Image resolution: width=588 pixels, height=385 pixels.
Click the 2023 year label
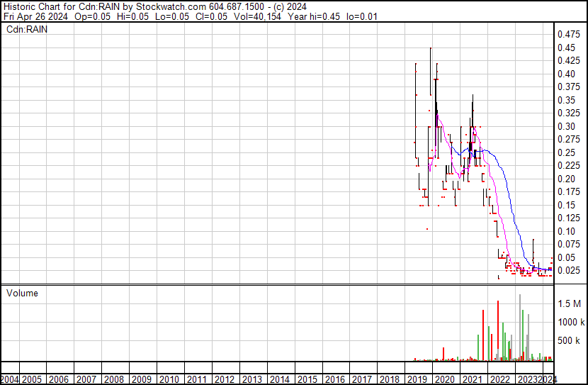coord(528,379)
